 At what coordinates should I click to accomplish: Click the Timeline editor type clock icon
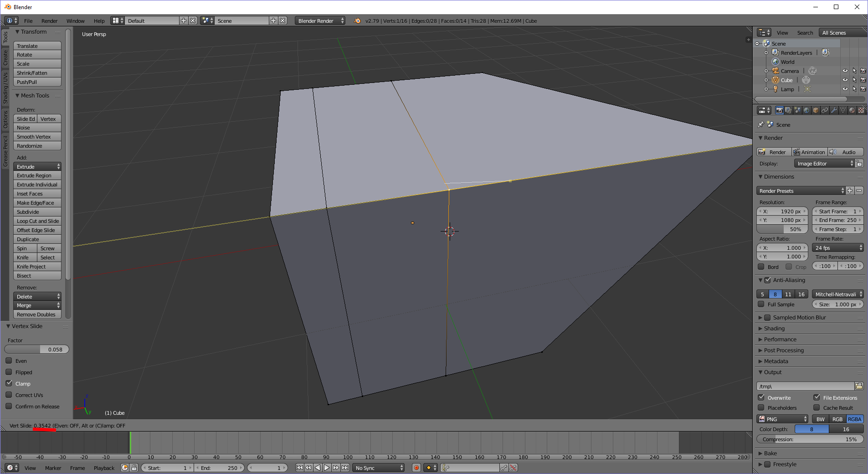12,468
